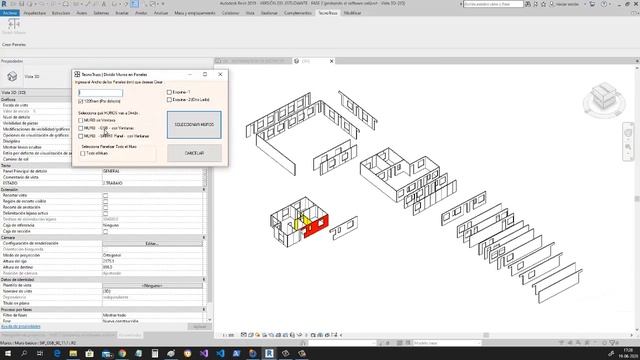
Task: Click the panel width input field
Action: tap(100, 93)
